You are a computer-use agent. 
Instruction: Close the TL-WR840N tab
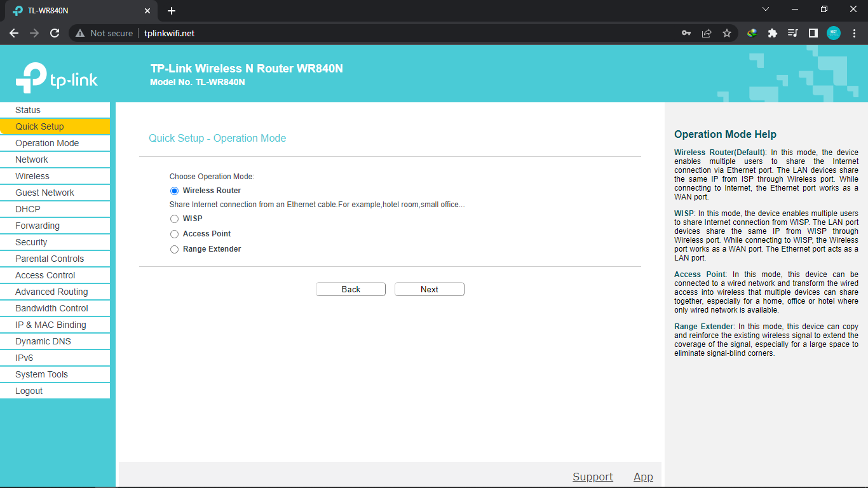(147, 11)
